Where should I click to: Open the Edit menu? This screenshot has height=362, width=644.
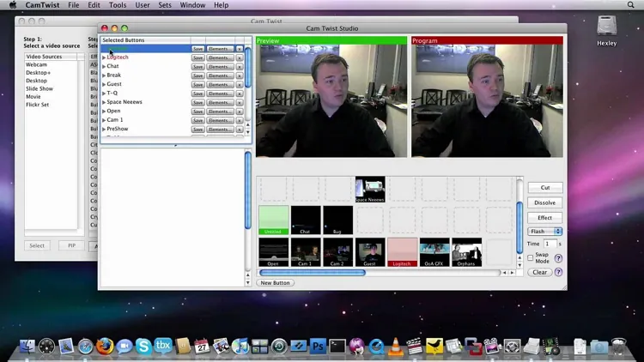click(x=94, y=5)
